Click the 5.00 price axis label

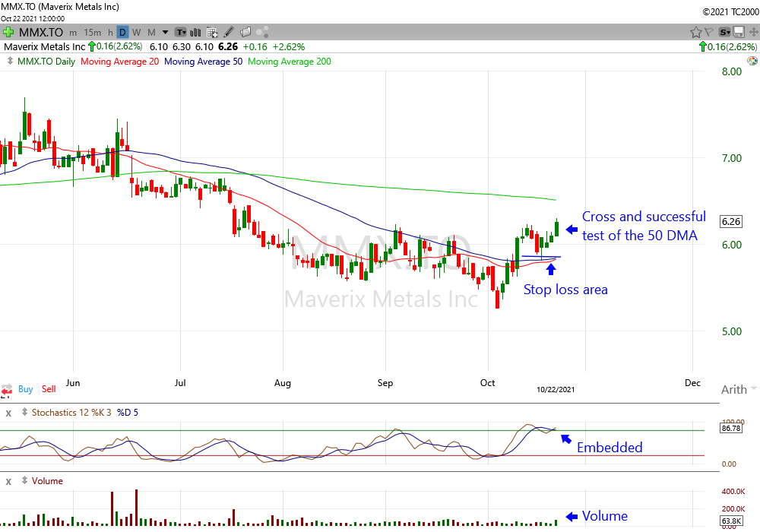[731, 331]
